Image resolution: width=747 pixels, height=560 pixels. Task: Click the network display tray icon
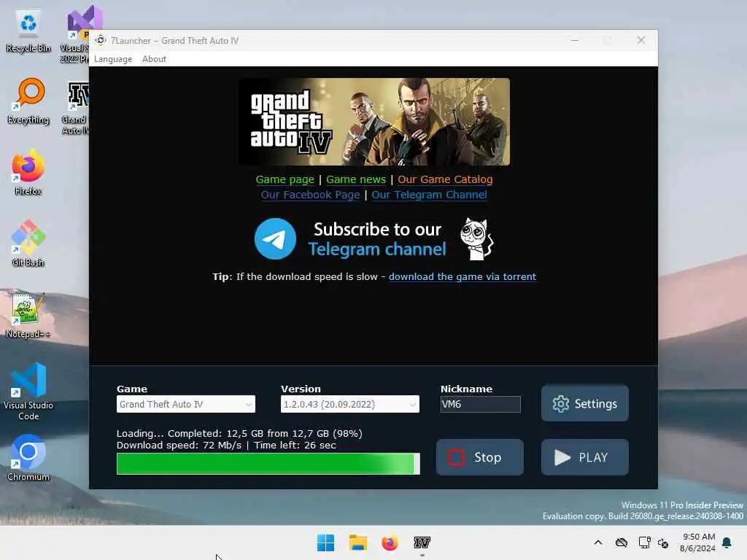click(x=645, y=542)
